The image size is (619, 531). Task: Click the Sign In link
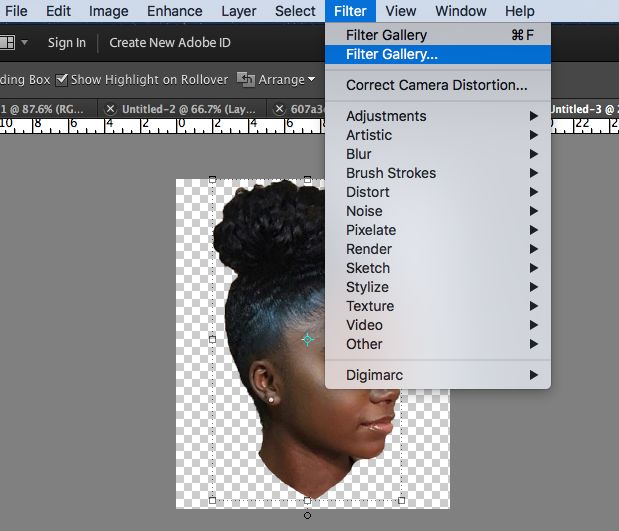pyautogui.click(x=67, y=43)
